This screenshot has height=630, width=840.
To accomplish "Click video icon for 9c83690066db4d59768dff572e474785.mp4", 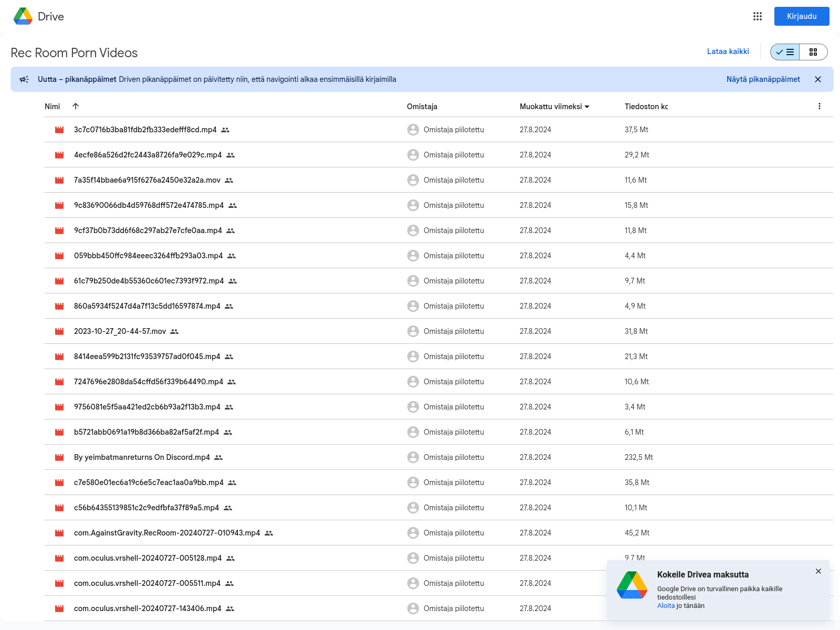I will point(59,205).
